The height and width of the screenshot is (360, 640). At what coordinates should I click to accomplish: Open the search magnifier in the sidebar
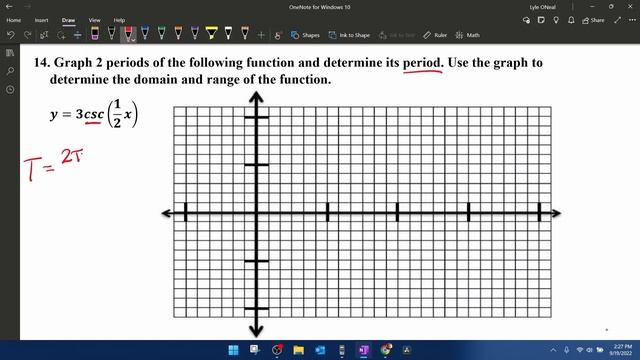point(10,71)
